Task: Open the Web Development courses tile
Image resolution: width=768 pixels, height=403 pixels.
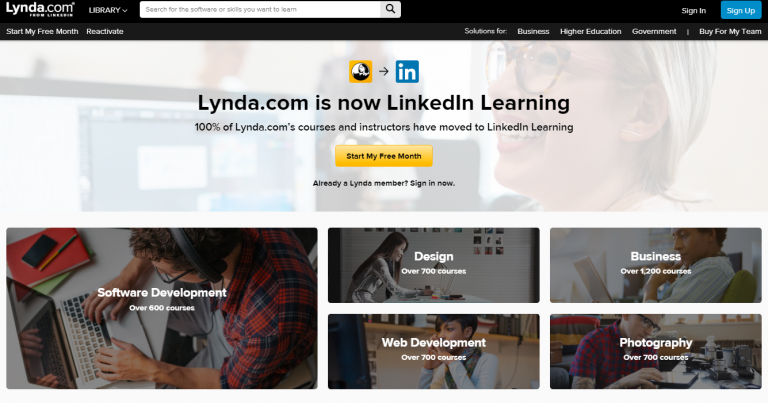Action: 433,351
